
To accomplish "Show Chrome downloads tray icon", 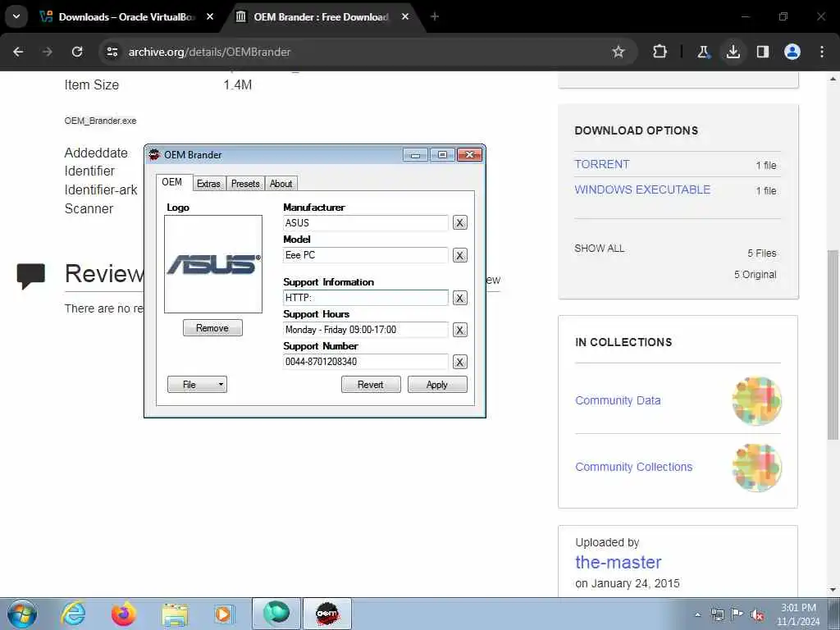I will click(x=733, y=52).
